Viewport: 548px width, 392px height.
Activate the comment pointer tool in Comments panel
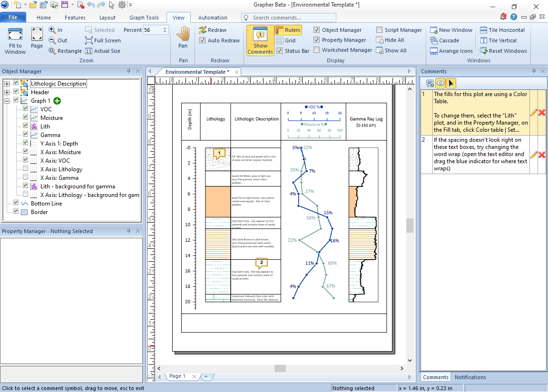(451, 83)
